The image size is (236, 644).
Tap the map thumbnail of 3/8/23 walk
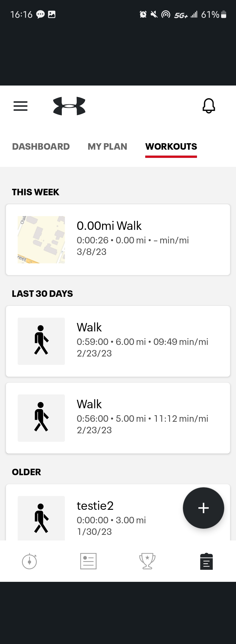(41, 240)
